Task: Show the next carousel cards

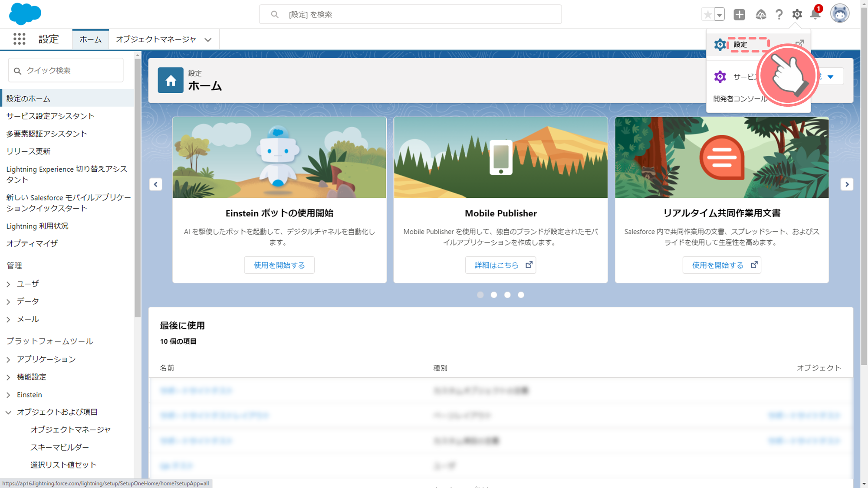Action: (847, 184)
